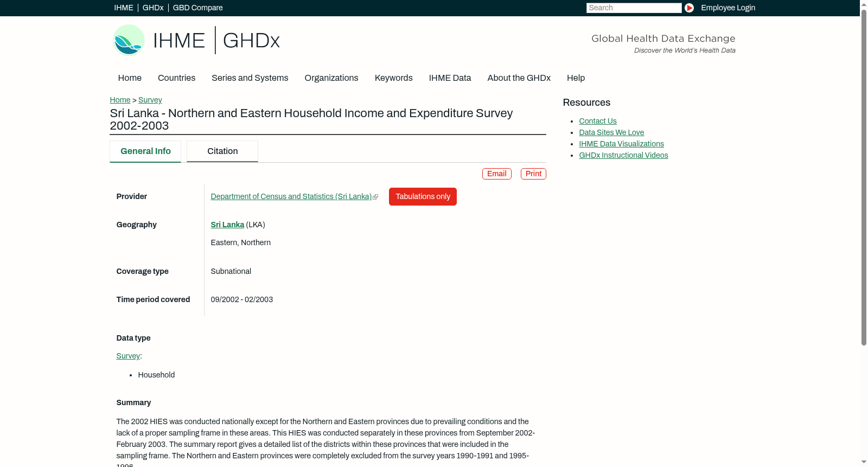This screenshot has height=467, width=868.
Task: Open GBD Compare in top bar
Action: 198,8
